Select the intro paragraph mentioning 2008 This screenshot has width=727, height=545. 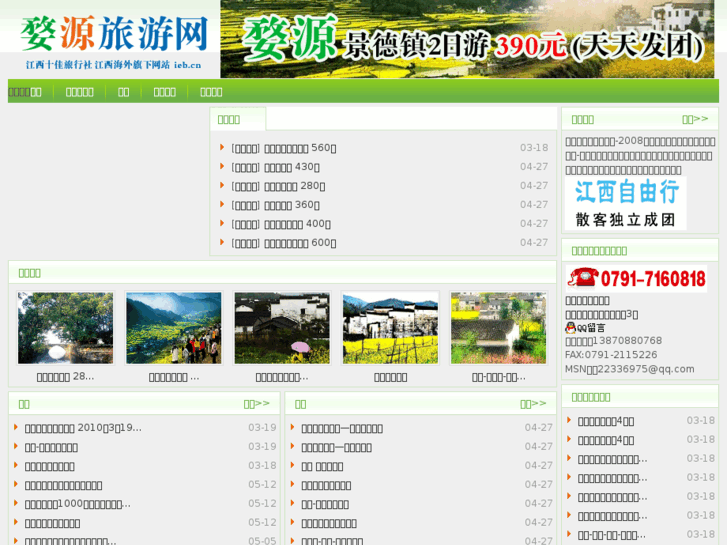point(640,155)
